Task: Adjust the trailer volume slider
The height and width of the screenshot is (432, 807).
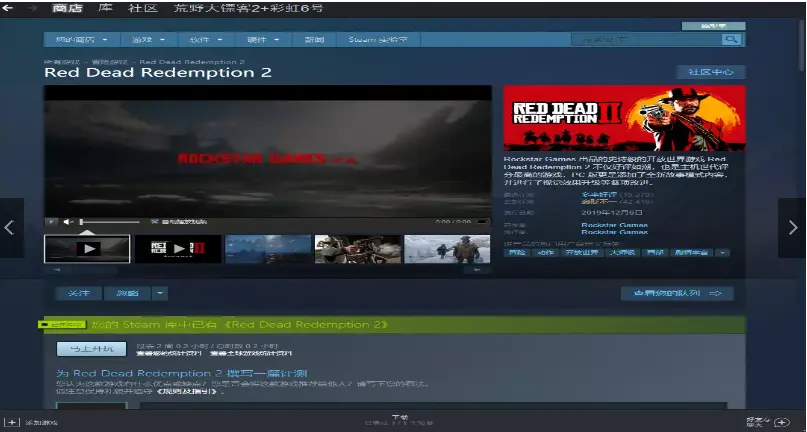Action: 110,222
